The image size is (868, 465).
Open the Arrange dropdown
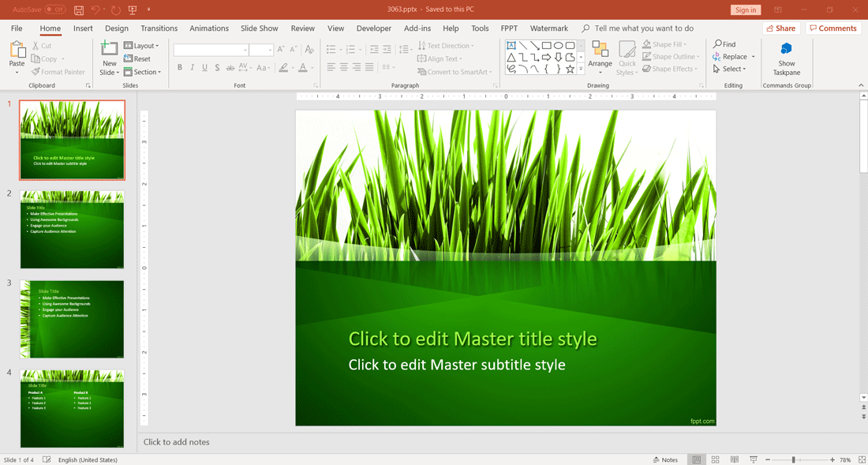pyautogui.click(x=600, y=58)
